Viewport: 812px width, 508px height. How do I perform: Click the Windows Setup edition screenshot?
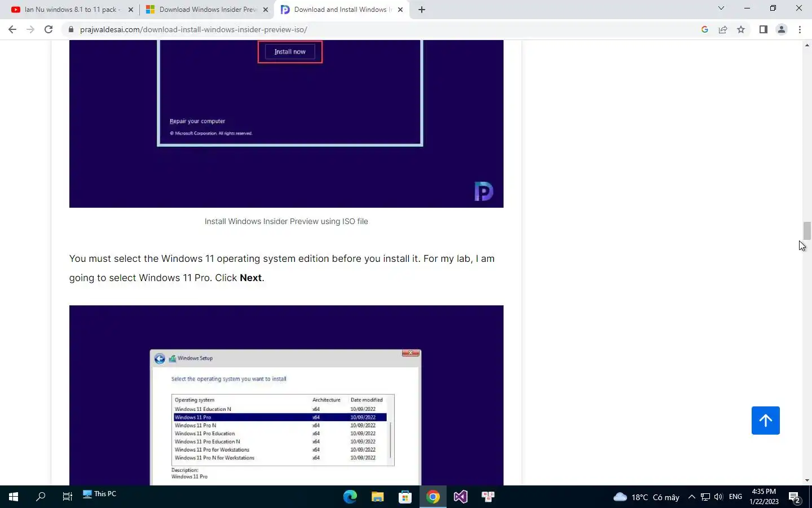tap(286, 395)
